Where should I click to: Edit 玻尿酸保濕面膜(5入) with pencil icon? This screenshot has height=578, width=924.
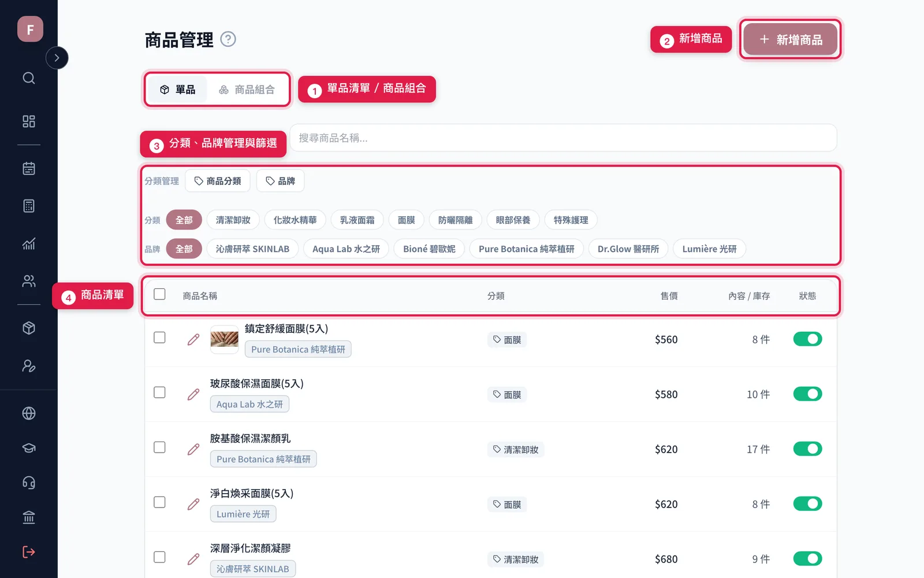tap(193, 394)
